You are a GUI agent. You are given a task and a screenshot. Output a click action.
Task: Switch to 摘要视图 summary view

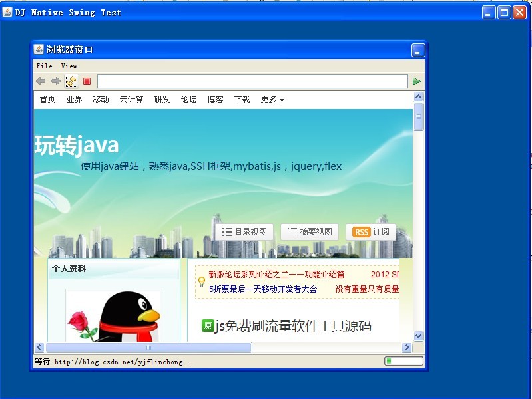point(310,232)
